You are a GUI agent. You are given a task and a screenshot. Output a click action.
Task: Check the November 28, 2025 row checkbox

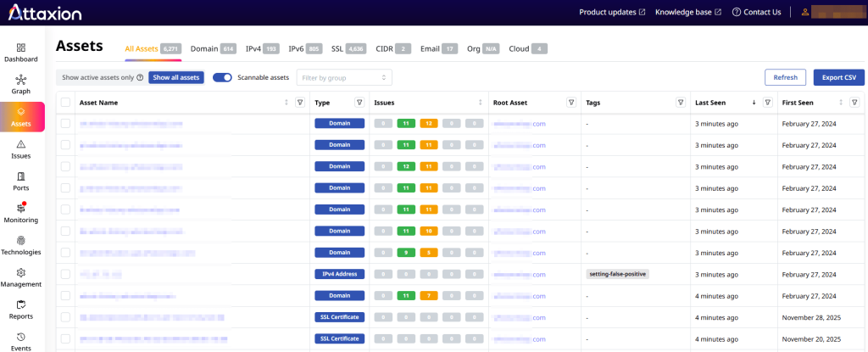click(x=66, y=317)
